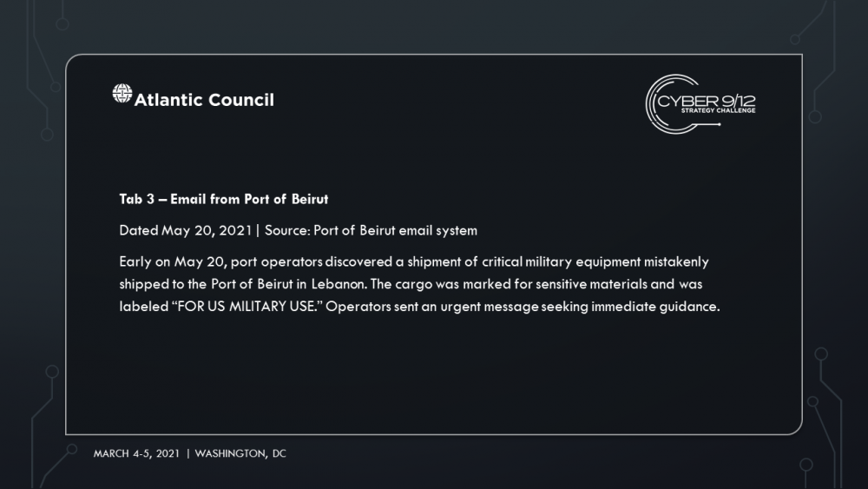Click the Atlantic Council globe icon
This screenshot has width=868, height=489.
coord(122,94)
